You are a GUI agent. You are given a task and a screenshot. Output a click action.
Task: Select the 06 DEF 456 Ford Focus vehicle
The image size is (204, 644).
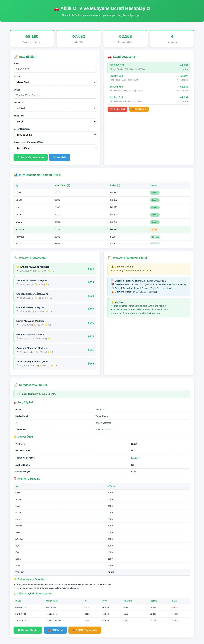pyautogui.click(x=149, y=78)
